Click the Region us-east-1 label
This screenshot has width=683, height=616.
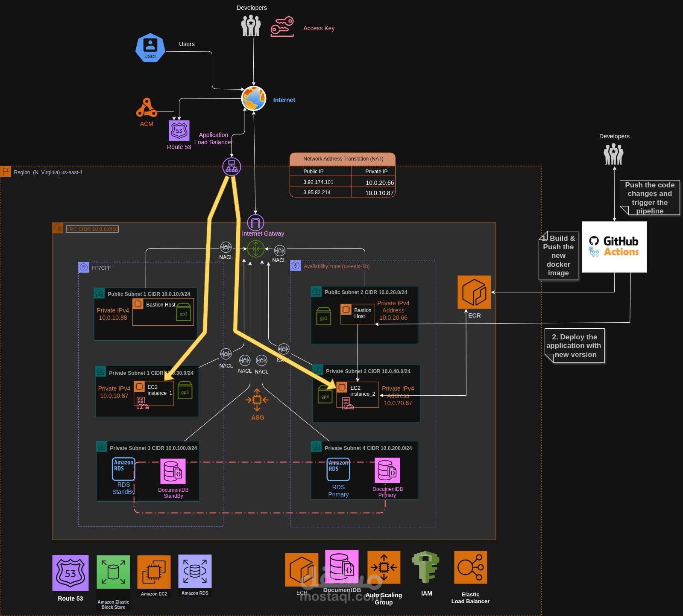pos(48,172)
